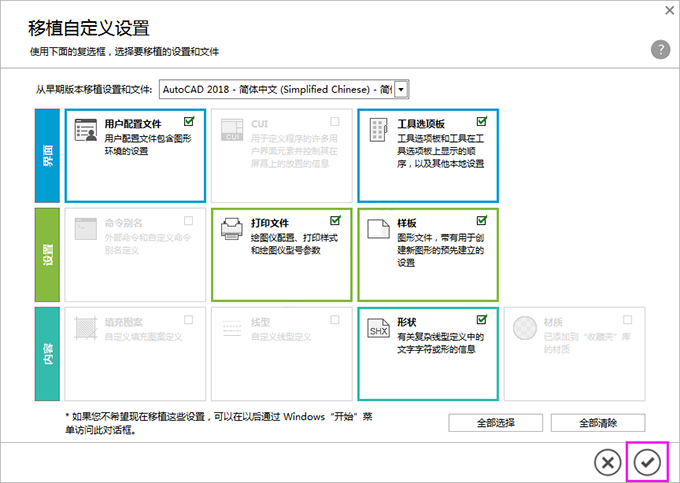680x483 pixels.
Task: Toggle the 打印文件 checkbox
Action: tap(335, 219)
